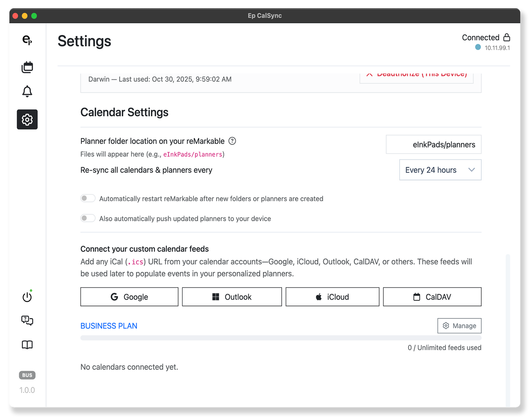Deauthorize this Darwin device
Image resolution: width=532 pixels, height=420 pixels.
coord(416,74)
